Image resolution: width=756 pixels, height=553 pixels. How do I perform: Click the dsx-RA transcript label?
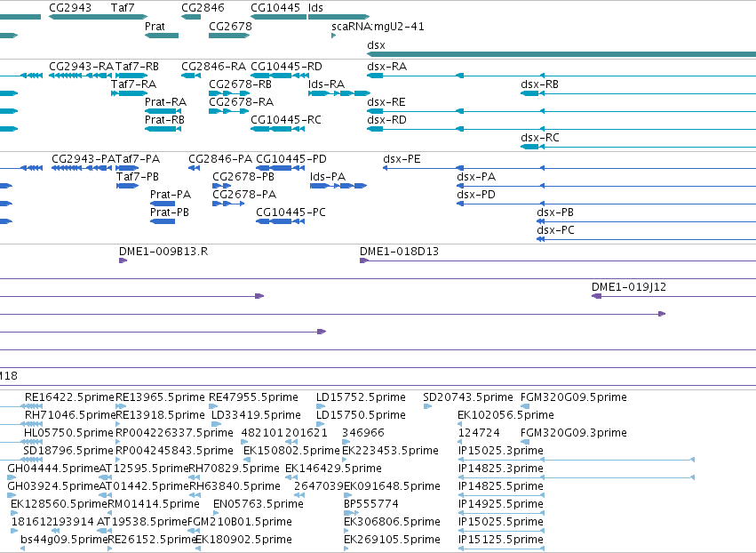pos(386,66)
